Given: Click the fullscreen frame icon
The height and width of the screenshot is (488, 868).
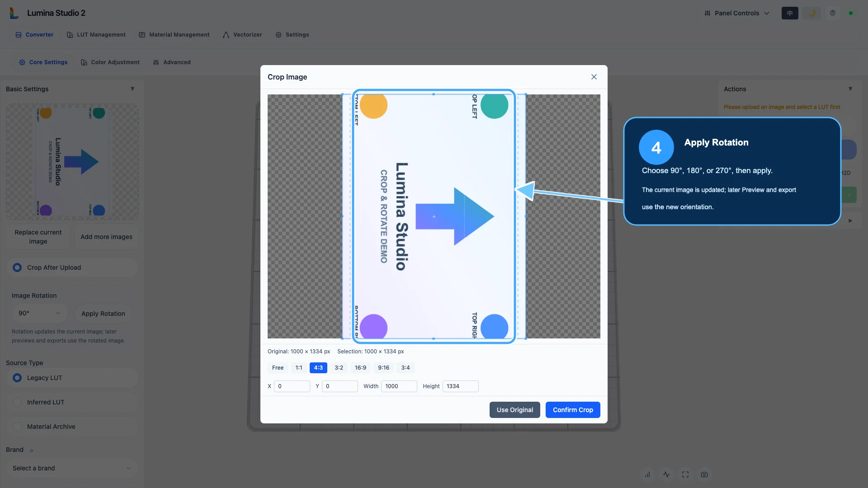Looking at the screenshot, I should (x=685, y=474).
